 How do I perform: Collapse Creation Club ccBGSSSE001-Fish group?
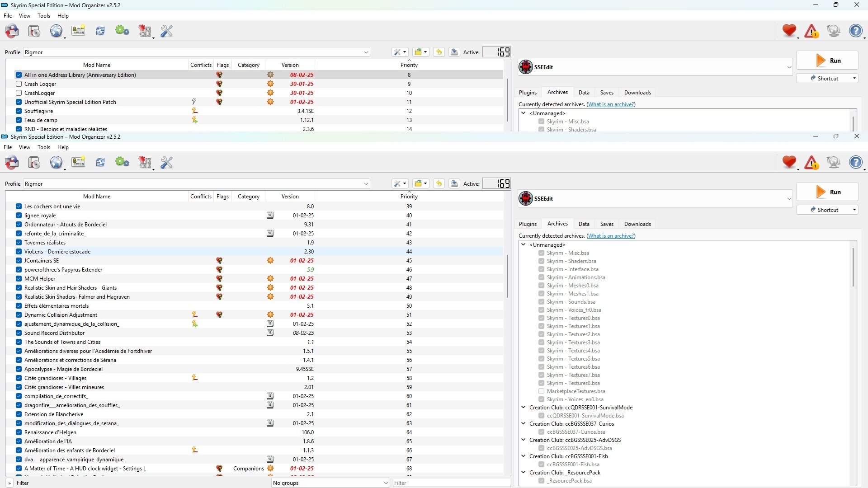(x=524, y=456)
